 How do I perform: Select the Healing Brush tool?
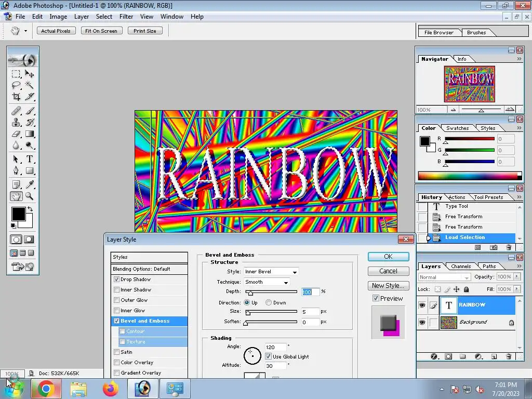16,111
